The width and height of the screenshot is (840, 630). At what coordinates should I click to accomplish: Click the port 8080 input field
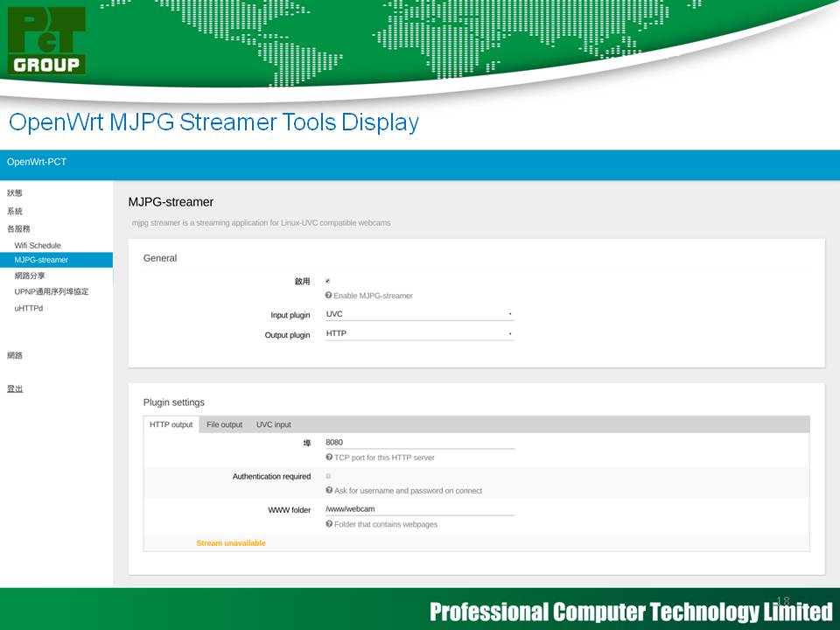419,443
